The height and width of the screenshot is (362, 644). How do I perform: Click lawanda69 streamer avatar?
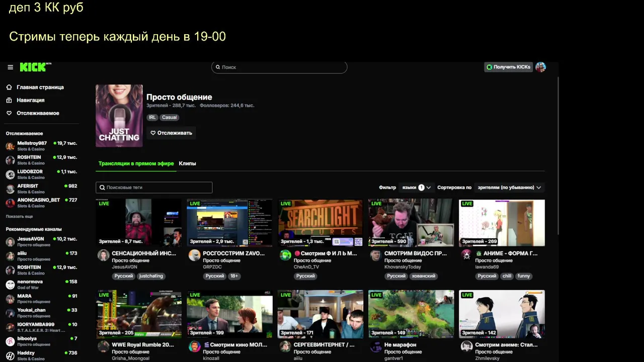tap(467, 255)
